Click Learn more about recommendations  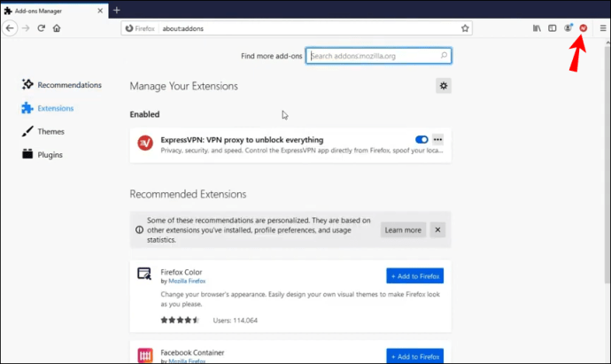pos(402,229)
